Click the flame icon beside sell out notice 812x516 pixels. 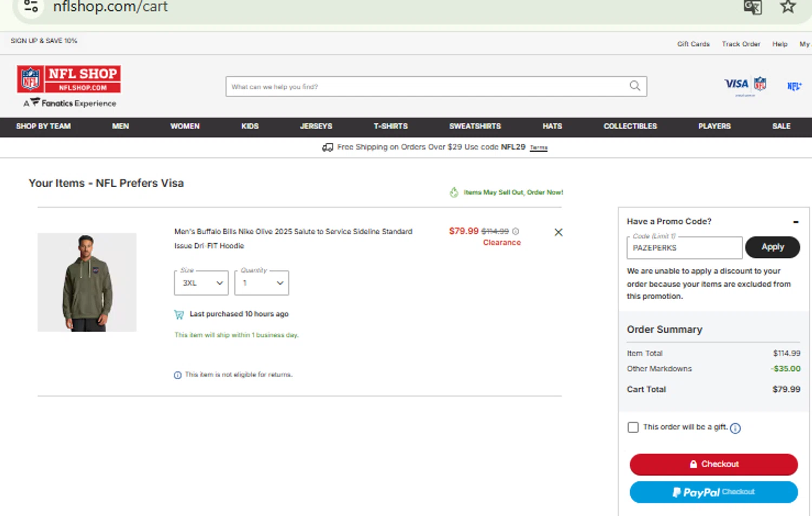point(454,192)
